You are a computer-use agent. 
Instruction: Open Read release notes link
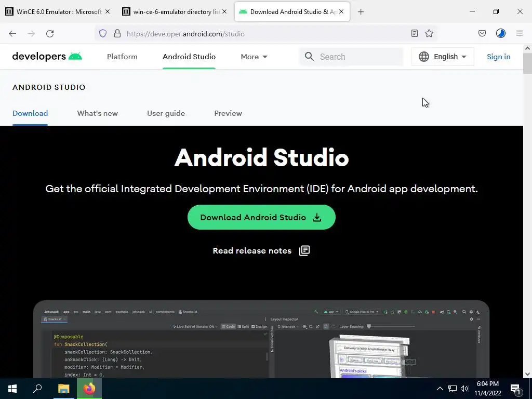[261, 251]
